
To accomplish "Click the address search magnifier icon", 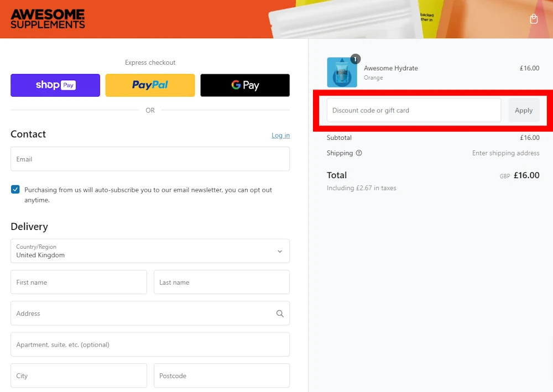I will (x=280, y=313).
